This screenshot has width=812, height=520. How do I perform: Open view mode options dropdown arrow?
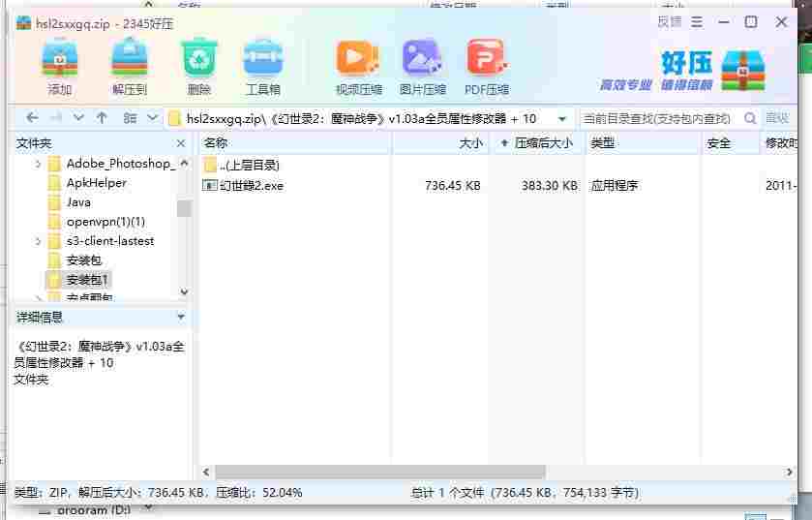[152, 118]
